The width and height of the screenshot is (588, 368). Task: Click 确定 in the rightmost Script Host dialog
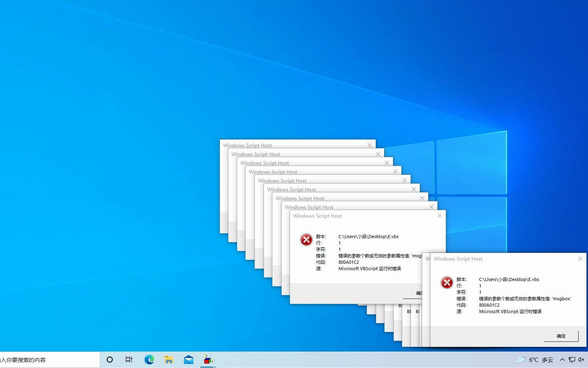point(561,336)
